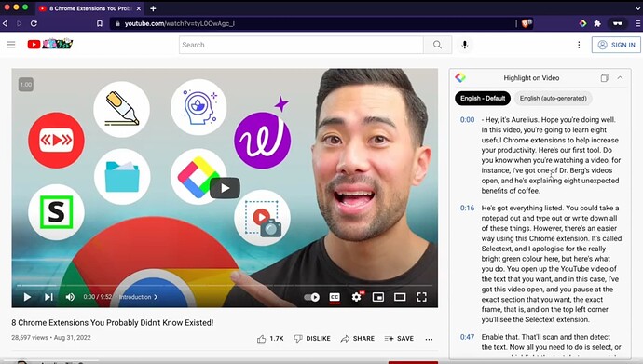The width and height of the screenshot is (643, 364).
Task: Open the YouTube hamburger guide menu
Action: point(11,45)
